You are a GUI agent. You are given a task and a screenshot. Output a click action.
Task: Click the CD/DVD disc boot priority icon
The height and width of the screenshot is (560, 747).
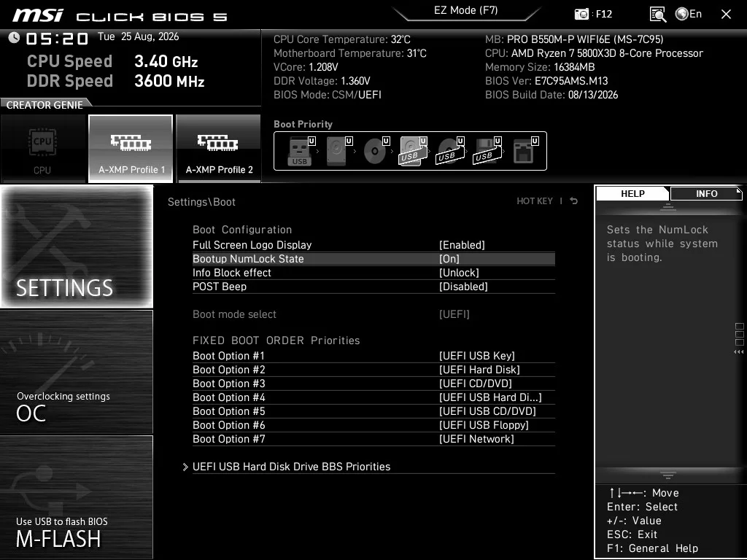coord(376,151)
